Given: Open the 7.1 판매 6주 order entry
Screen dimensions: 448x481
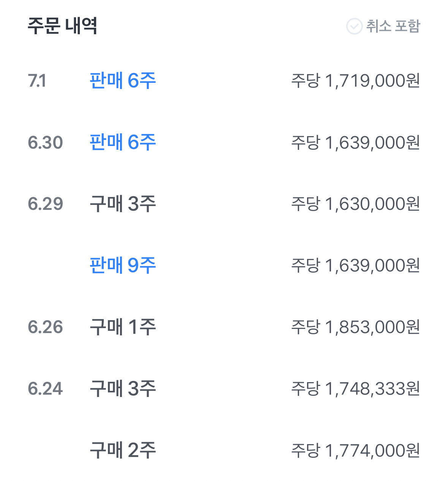Looking at the screenshot, I should pos(224,81).
